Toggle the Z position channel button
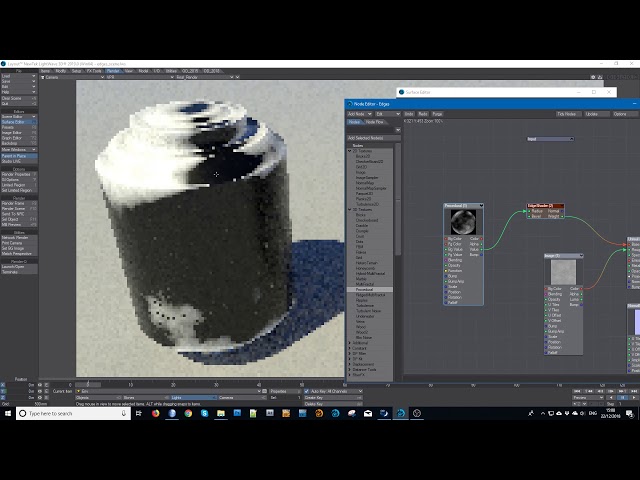Viewport: 640px width, 480px height. (x=3, y=398)
